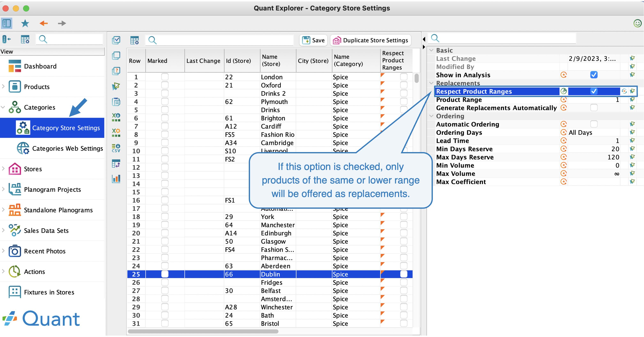
Task: Collapse the Ordering properties section
Action: (x=431, y=116)
